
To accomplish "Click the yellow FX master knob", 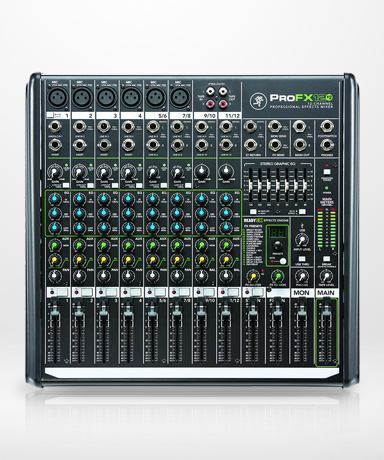I will pyautogui.click(x=253, y=276).
